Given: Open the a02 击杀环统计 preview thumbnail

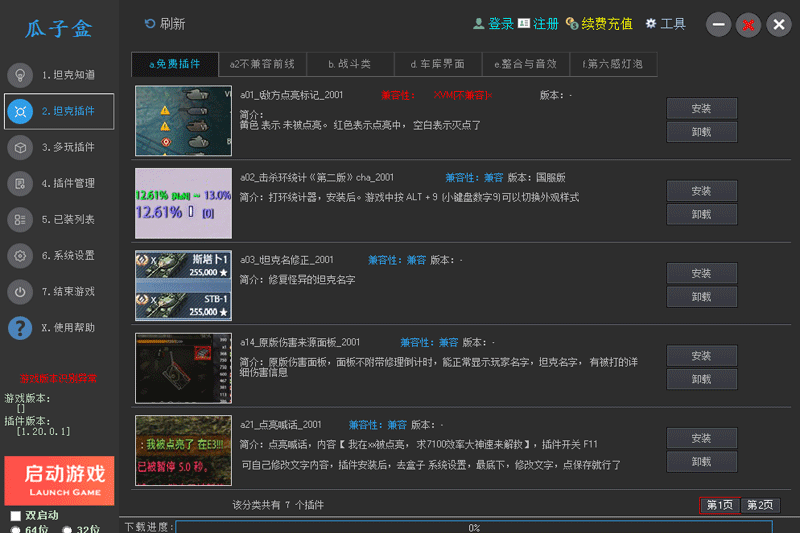Looking at the screenshot, I should (183, 203).
